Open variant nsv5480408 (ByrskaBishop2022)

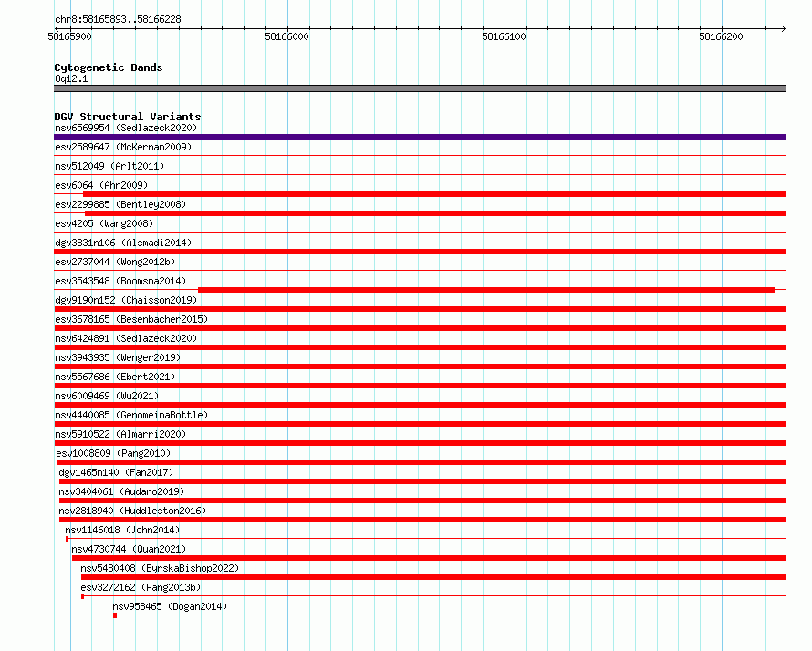tap(160, 568)
